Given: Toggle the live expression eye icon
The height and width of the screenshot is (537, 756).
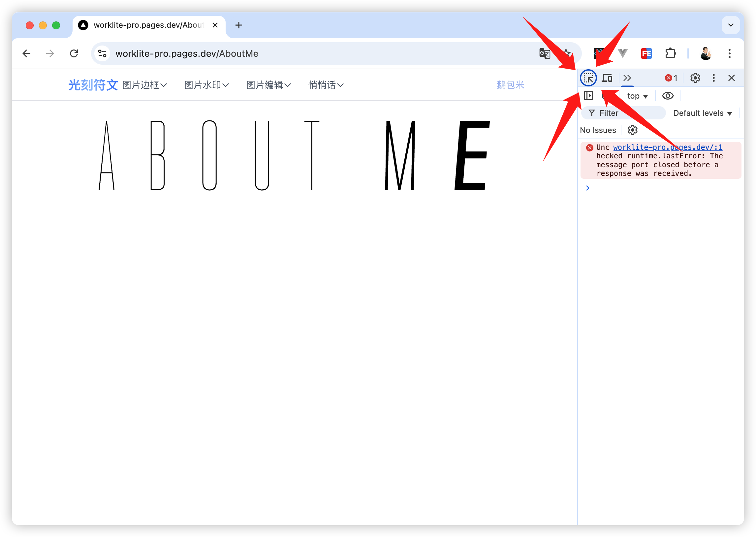Looking at the screenshot, I should (x=667, y=96).
